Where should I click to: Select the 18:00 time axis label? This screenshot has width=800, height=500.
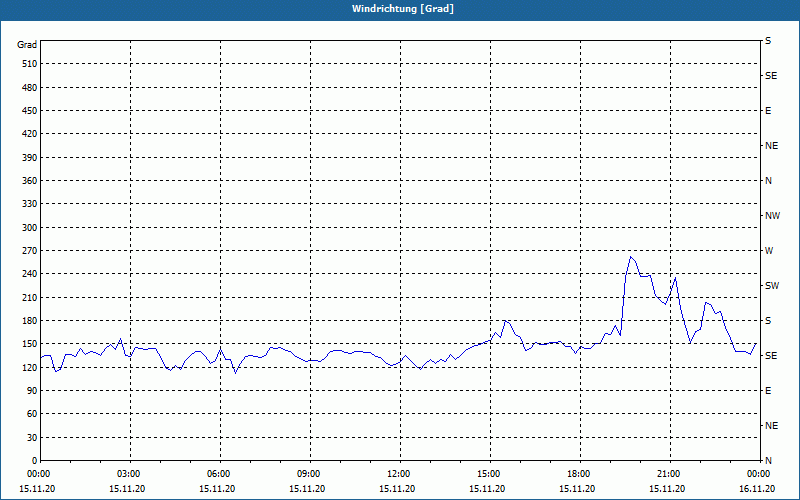[x=580, y=474]
